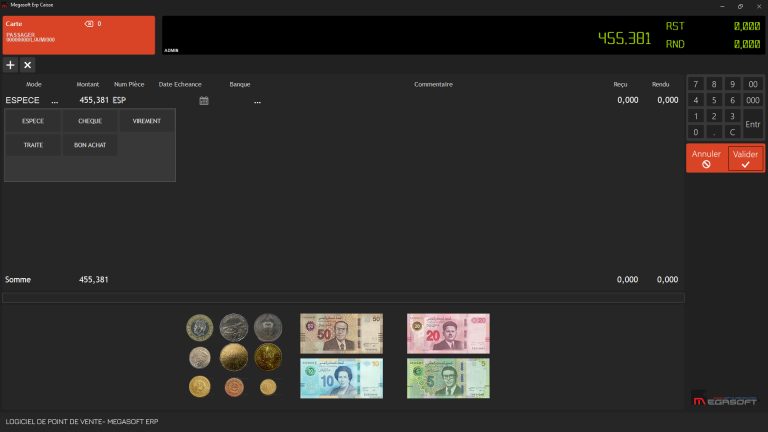Tap keypad digit 8
This screenshot has height=432, width=768.
point(714,84)
